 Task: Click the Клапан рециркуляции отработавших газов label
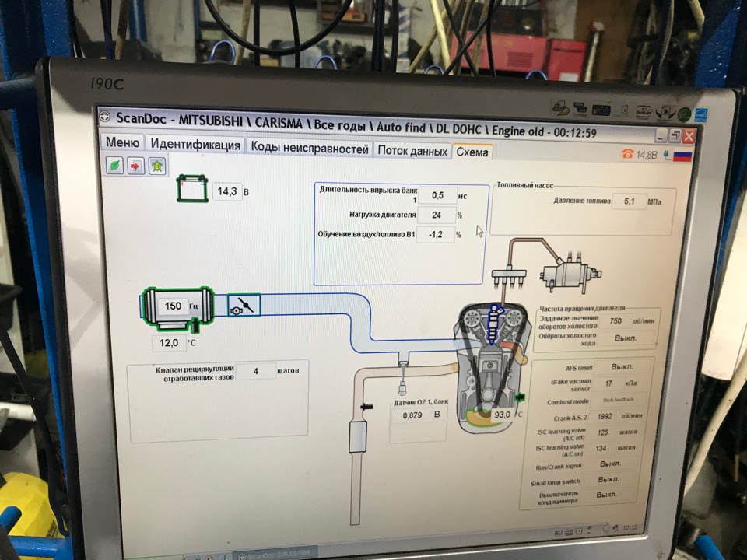195,373
